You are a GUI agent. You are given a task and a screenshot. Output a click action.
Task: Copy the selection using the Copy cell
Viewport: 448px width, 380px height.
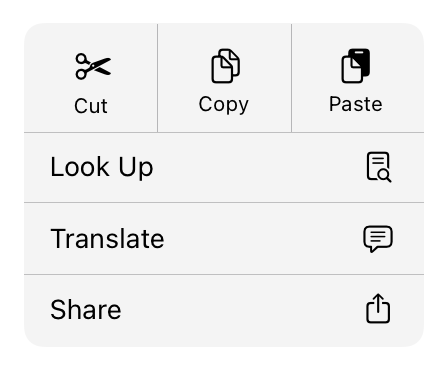225,78
